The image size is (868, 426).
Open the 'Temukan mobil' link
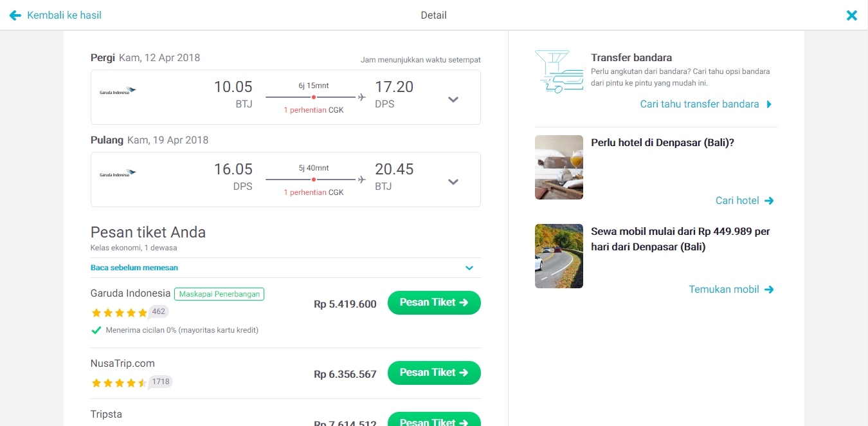pos(731,290)
